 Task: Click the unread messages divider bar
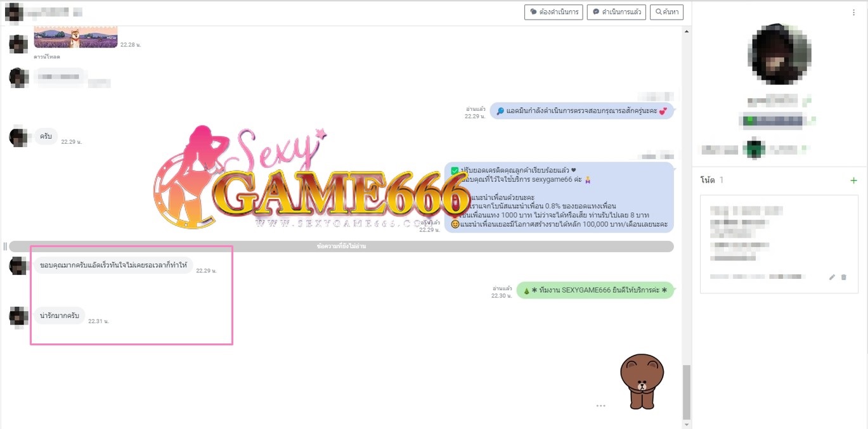click(341, 247)
